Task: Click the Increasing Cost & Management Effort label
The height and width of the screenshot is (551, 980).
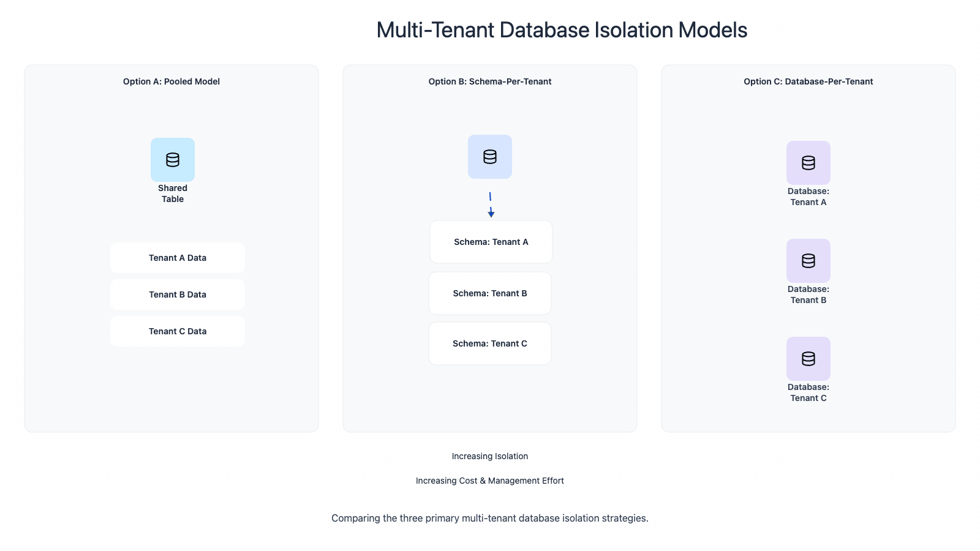Action: [490, 481]
